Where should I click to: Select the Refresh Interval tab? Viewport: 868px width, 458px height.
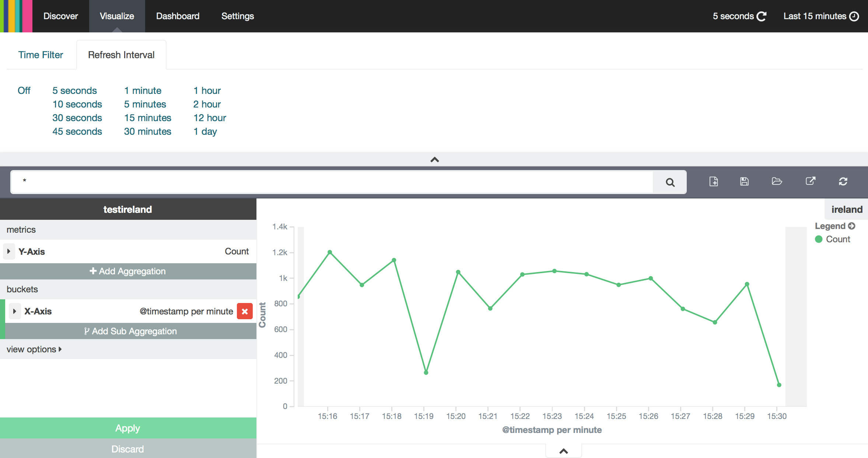[x=121, y=55]
